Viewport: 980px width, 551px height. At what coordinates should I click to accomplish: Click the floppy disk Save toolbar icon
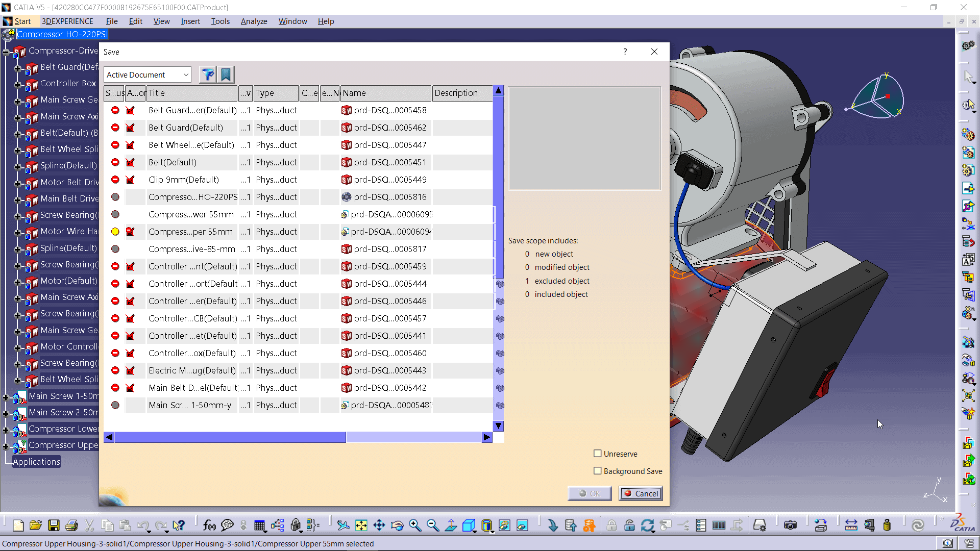point(54,525)
